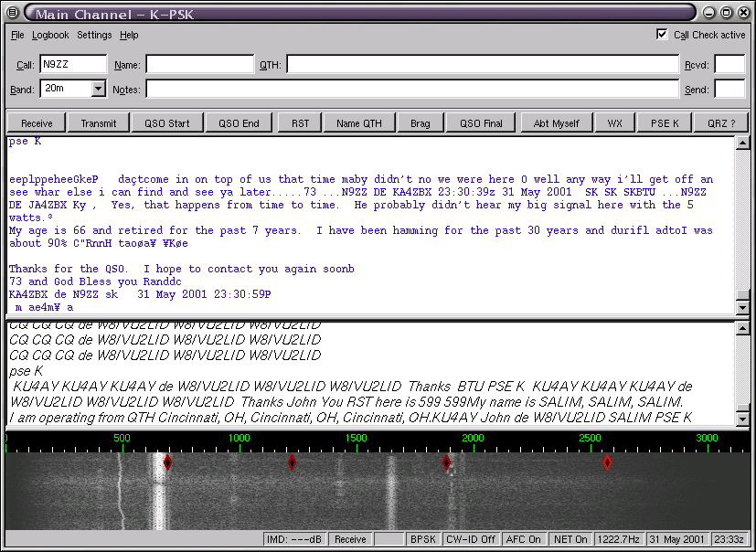Viewport: 756px width, 552px height.
Task: Click the receive pane scroll-up arrow
Action: point(742,143)
